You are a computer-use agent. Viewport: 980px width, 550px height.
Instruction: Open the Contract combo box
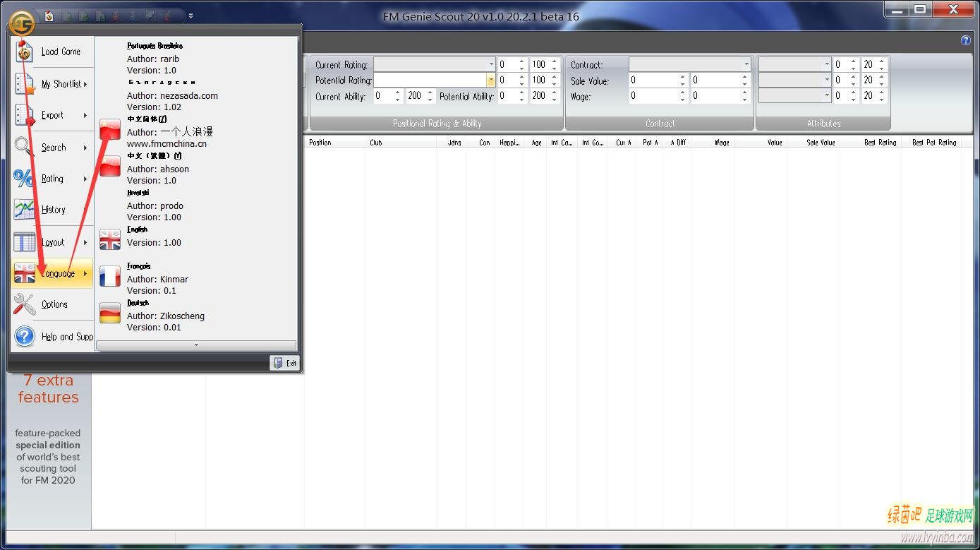coord(689,64)
